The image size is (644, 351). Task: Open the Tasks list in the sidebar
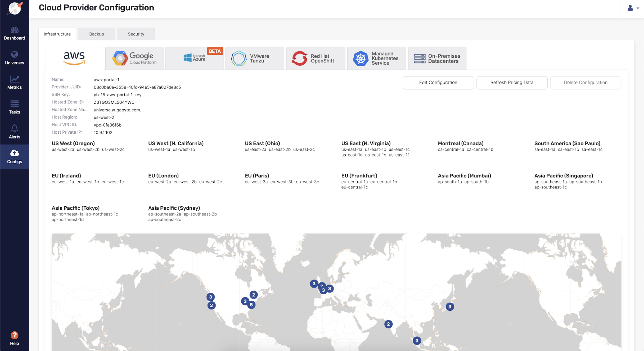point(14,107)
